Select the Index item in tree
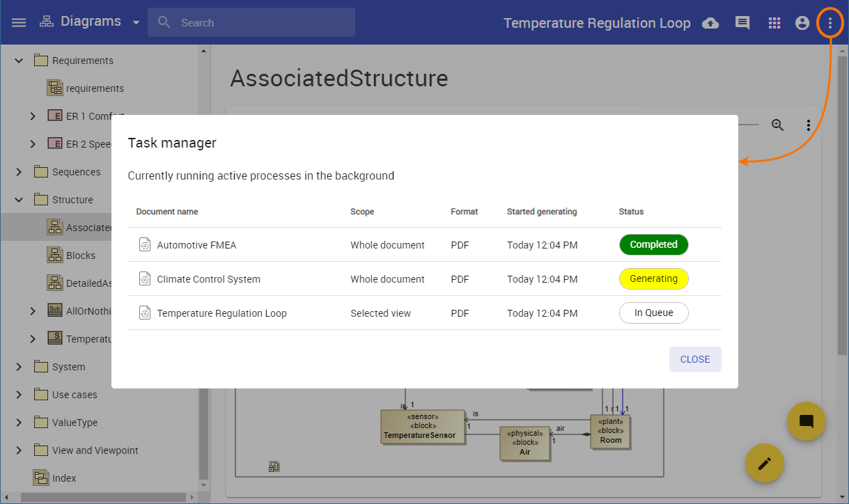The height and width of the screenshot is (504, 849). 64,478
